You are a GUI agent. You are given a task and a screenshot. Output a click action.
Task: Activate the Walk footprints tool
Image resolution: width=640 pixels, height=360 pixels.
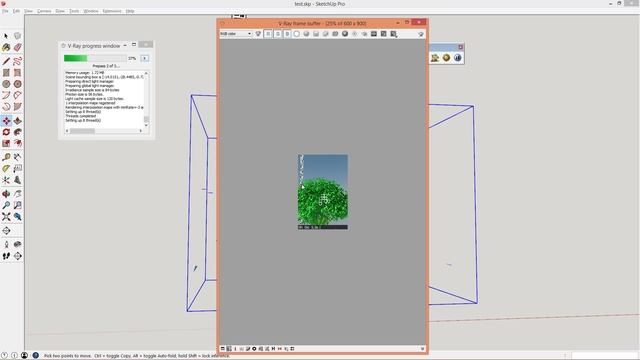point(6,256)
